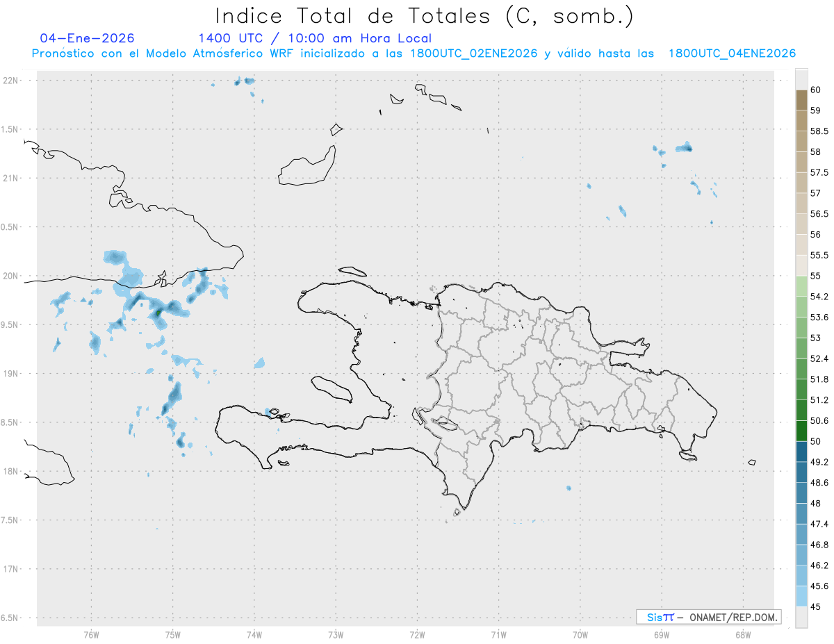Select the date label '04-Ene-2026'
This screenshot has width=834, height=644.
point(88,38)
